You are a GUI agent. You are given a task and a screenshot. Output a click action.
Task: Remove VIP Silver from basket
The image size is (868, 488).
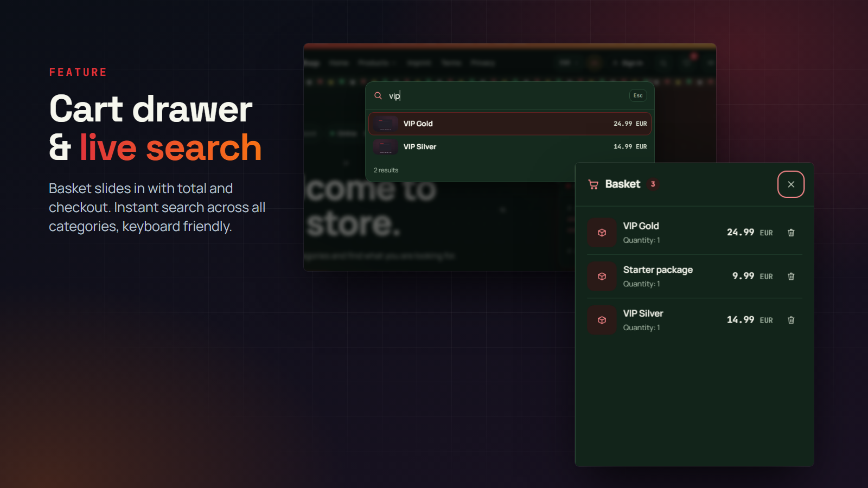point(791,320)
